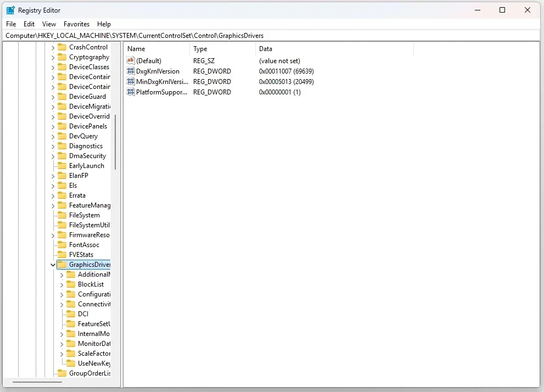
Task: Click the UseNewKey folder icon
Action: pos(71,363)
